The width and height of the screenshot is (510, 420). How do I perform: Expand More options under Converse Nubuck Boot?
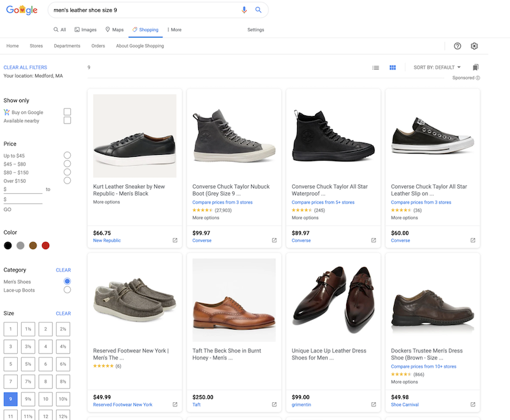pyautogui.click(x=206, y=218)
